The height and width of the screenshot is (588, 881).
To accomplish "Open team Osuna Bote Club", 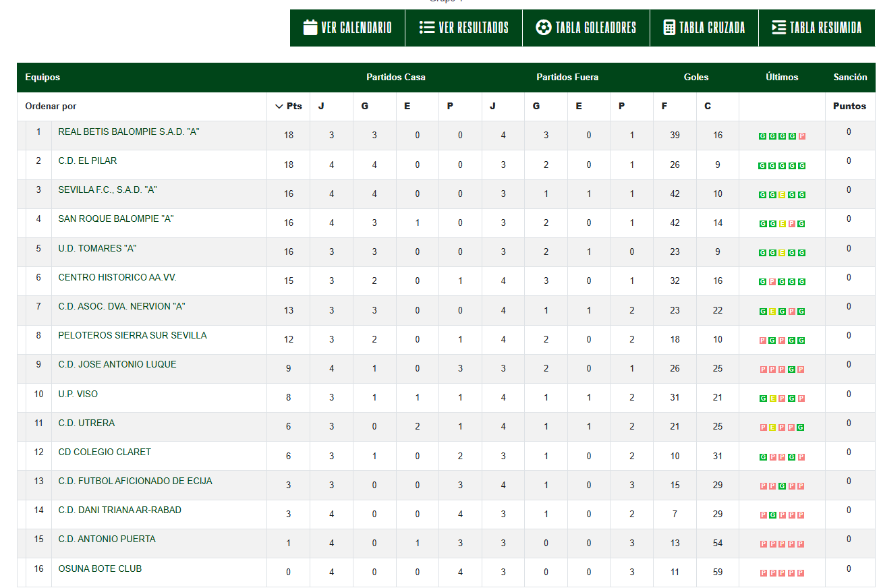I will click(100, 569).
